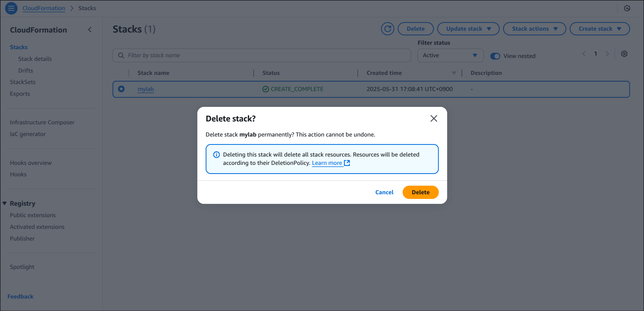This screenshot has width=644, height=311.
Task: Open Activated extensions in the sidebar
Action: tap(37, 227)
